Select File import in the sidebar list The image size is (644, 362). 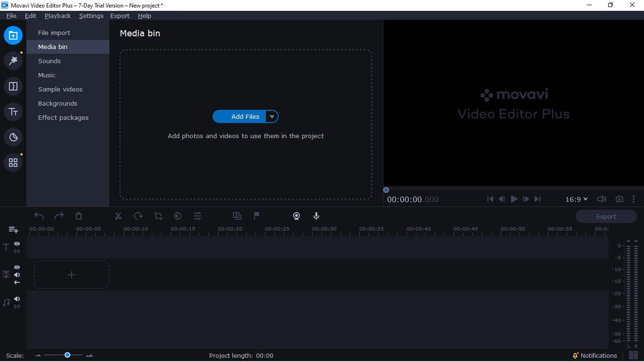tap(68, 33)
